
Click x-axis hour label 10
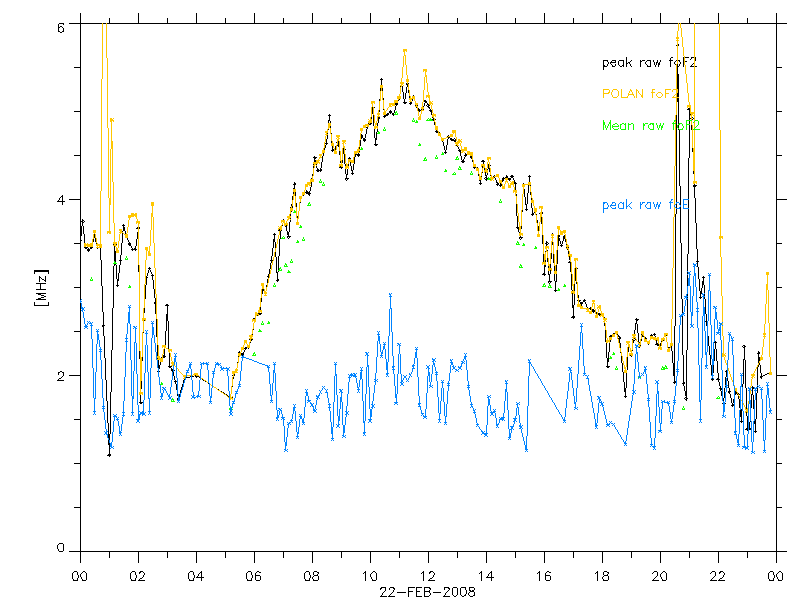coord(370,577)
